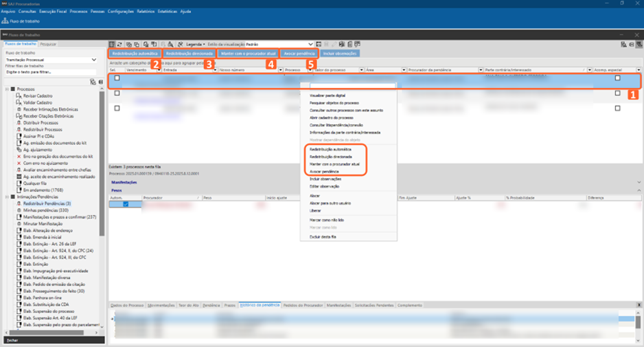644x347 pixels.
Task: Click the rightmost panel layout icon at top right
Action: tap(638, 44)
